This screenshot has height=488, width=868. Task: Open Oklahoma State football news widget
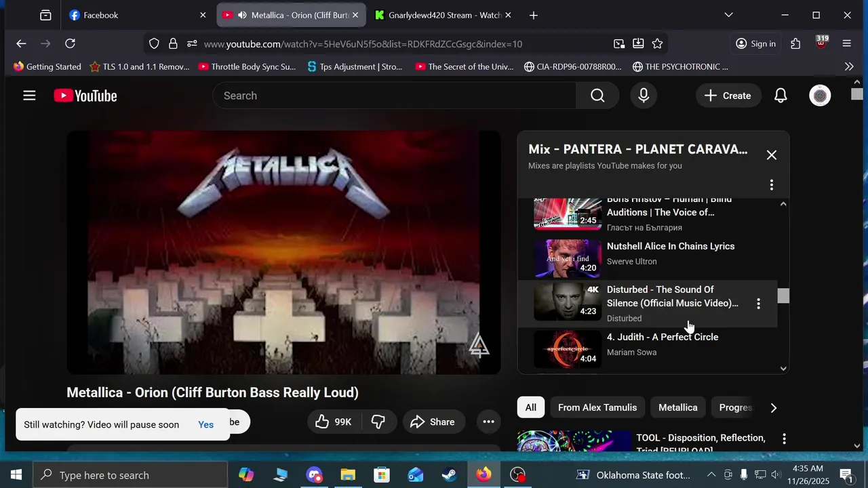pyautogui.click(x=633, y=474)
